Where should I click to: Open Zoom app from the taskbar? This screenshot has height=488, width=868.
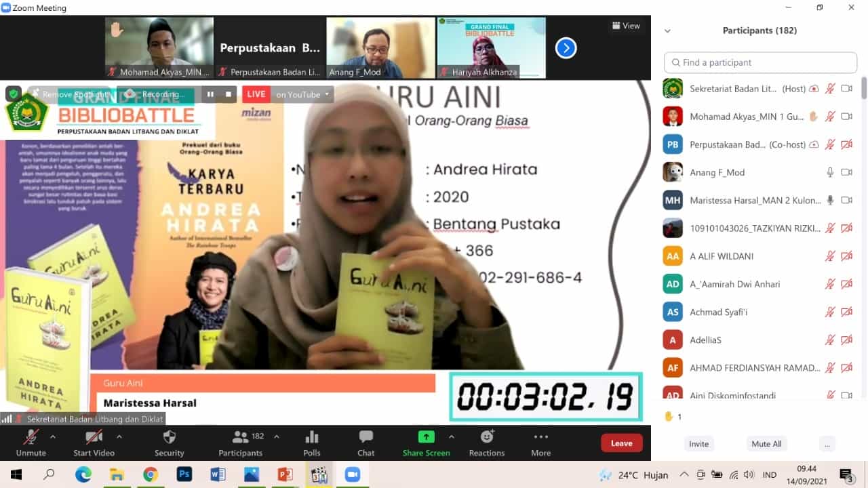click(352, 474)
